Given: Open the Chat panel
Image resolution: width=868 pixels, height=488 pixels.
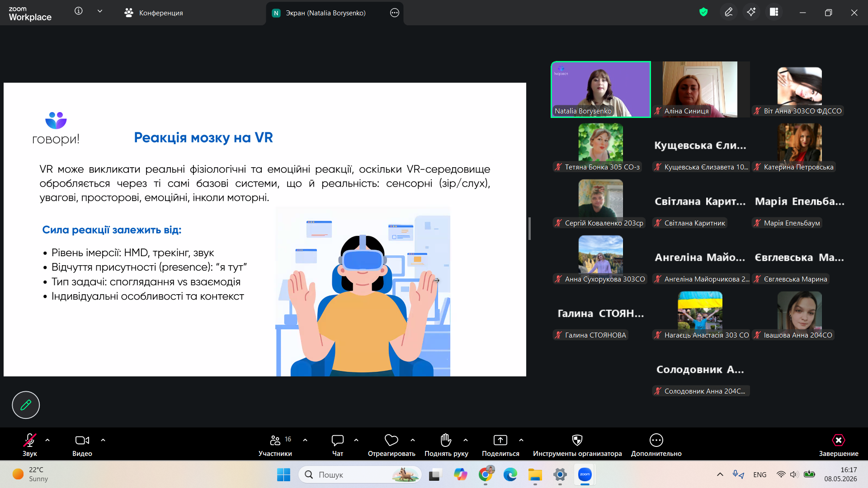Looking at the screenshot, I should coord(338,446).
